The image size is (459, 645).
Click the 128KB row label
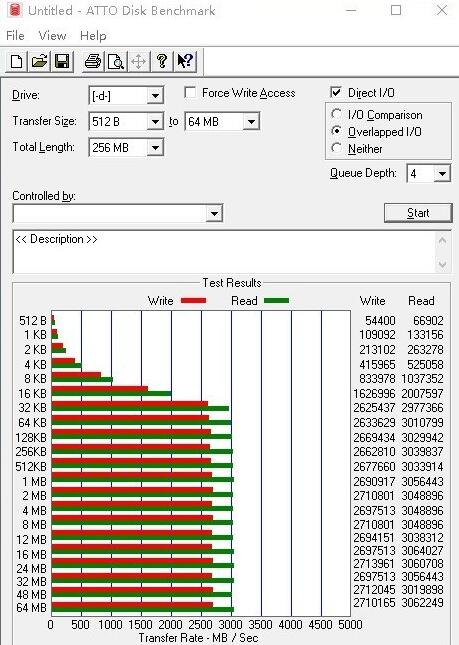pyautogui.click(x=31, y=438)
